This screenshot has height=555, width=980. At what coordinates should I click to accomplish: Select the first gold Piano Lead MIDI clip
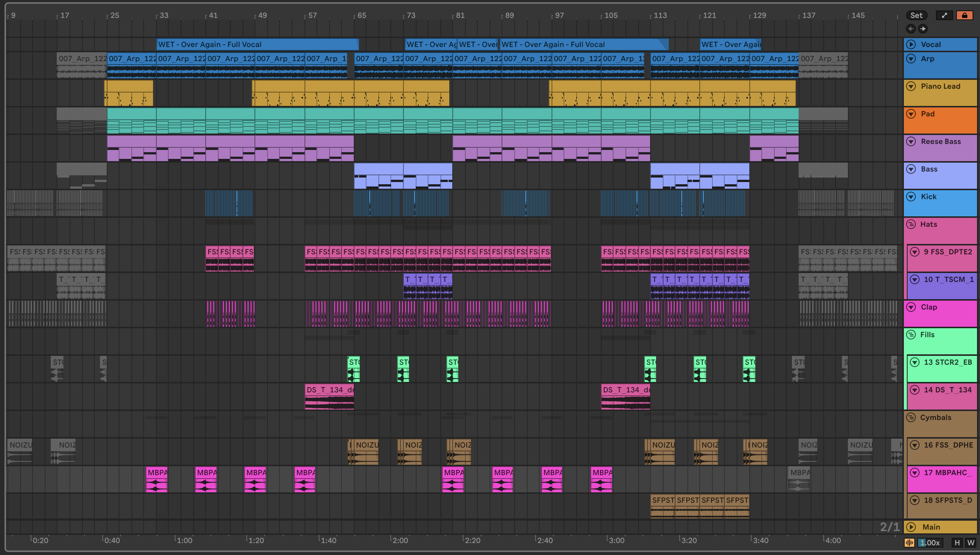tap(128, 93)
